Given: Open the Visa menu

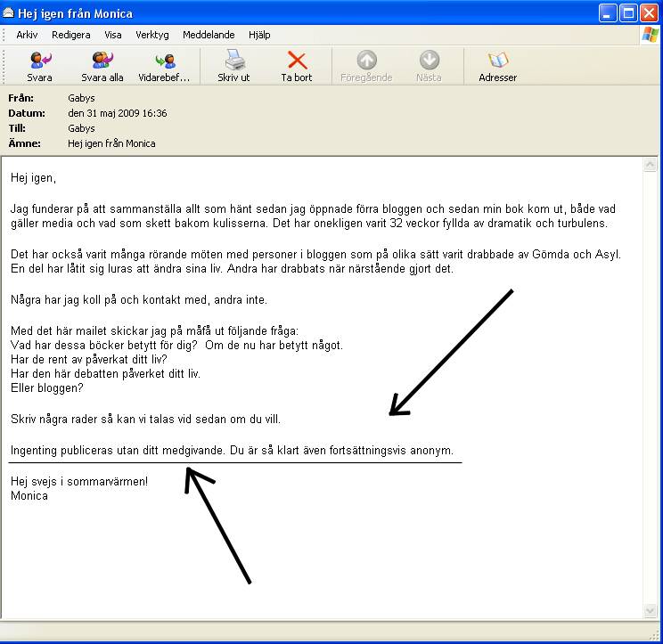Looking at the screenshot, I should click(113, 35).
